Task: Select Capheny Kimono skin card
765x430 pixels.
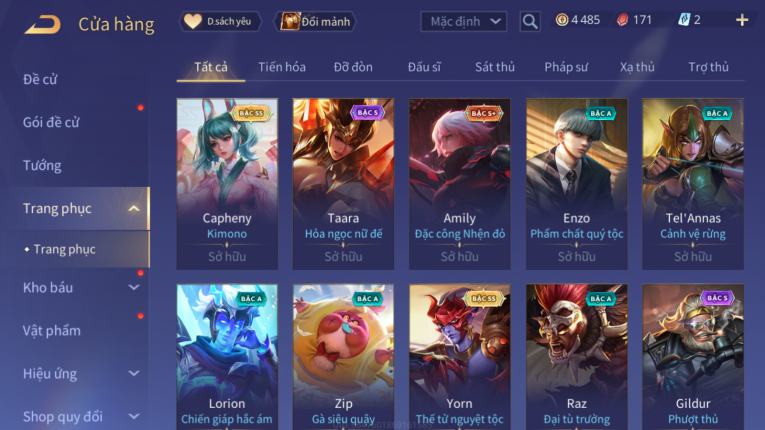Action: [x=227, y=184]
